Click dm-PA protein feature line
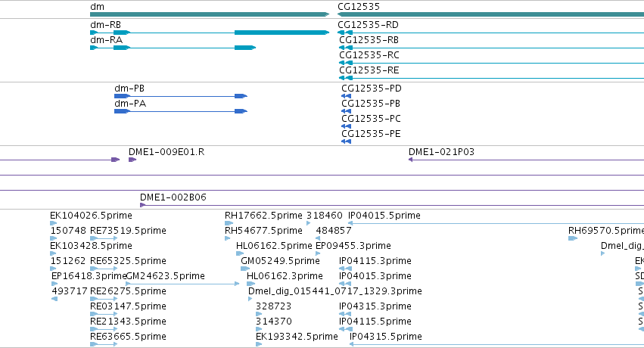This screenshot has width=644, height=348. pyautogui.click(x=181, y=111)
